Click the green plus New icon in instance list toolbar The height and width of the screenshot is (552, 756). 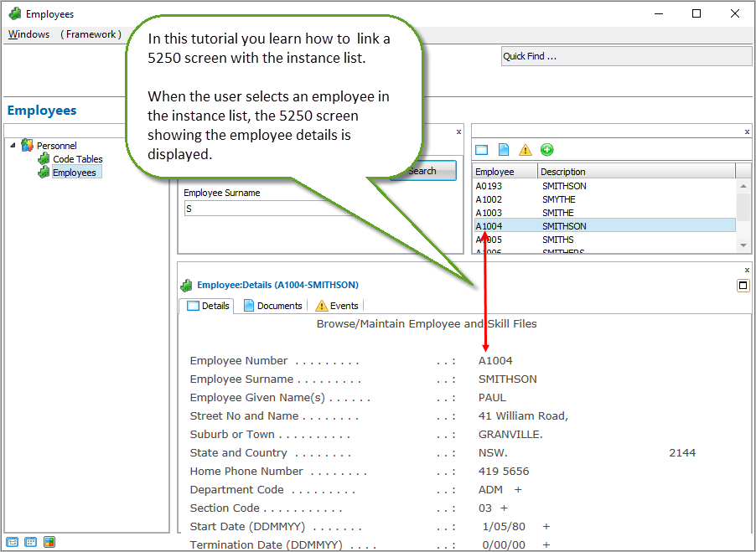(x=546, y=150)
